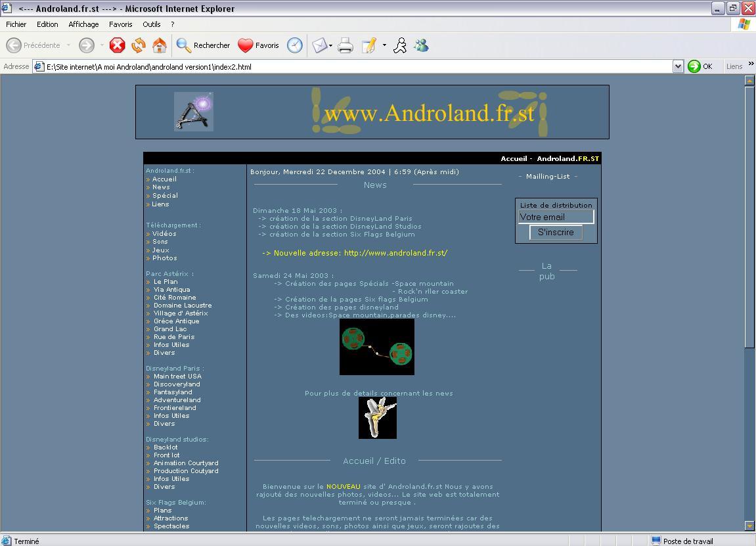Open the Discoveryland link
Screen dimensions: 756x546
(177, 384)
